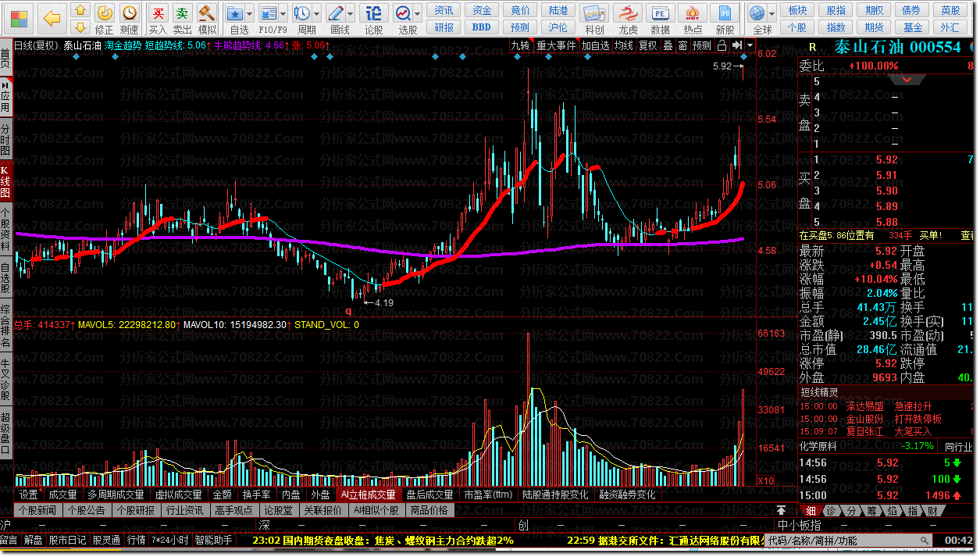Open the chart toolbar dropdown arrow
Image resolution: width=980 pixels, height=557 pixels.
750,45
